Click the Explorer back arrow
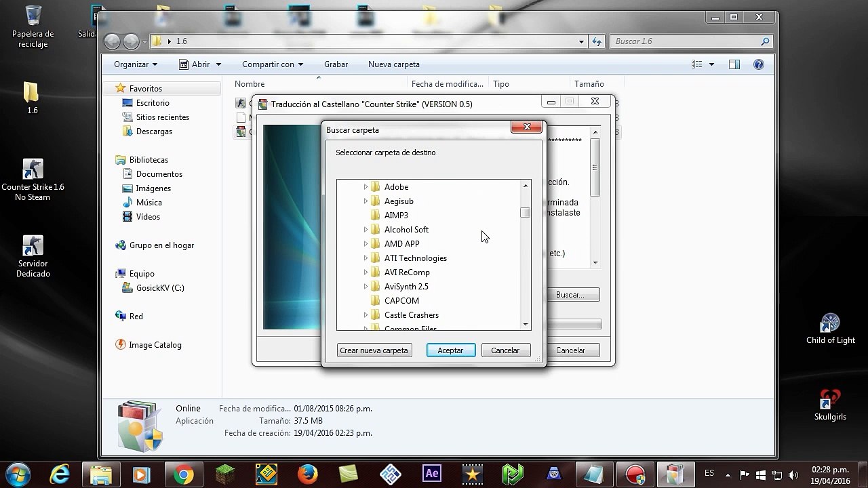The width and height of the screenshot is (868, 488). pos(112,41)
